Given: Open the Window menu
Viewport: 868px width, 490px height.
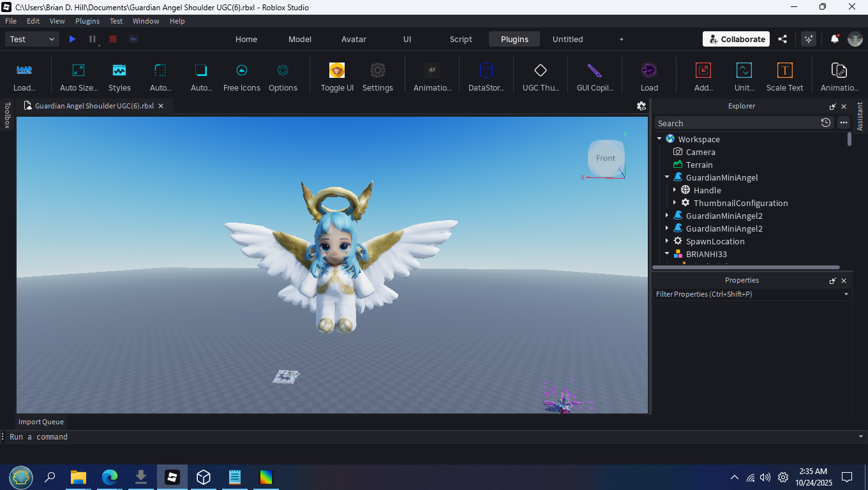Looking at the screenshot, I should 146,21.
